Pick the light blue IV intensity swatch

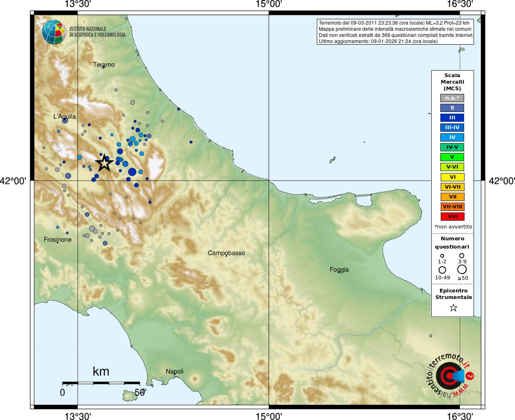pos(452,137)
